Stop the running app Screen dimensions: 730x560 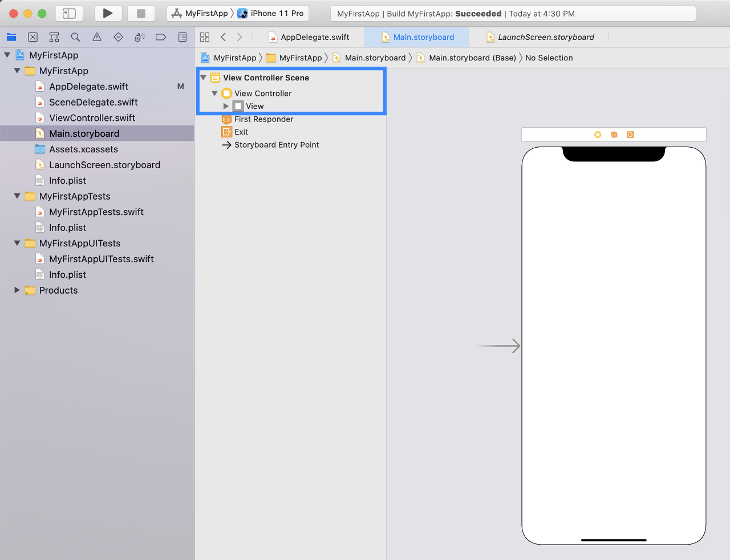click(x=141, y=13)
